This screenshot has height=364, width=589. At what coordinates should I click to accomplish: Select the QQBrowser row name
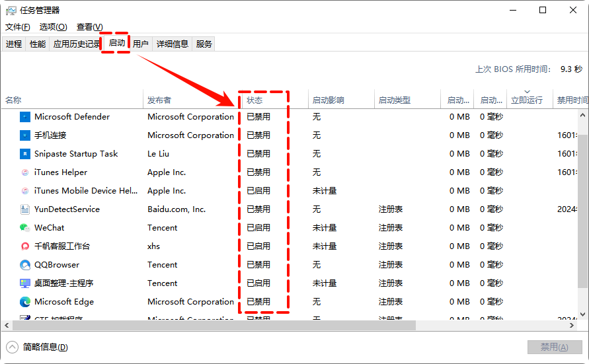pos(57,265)
